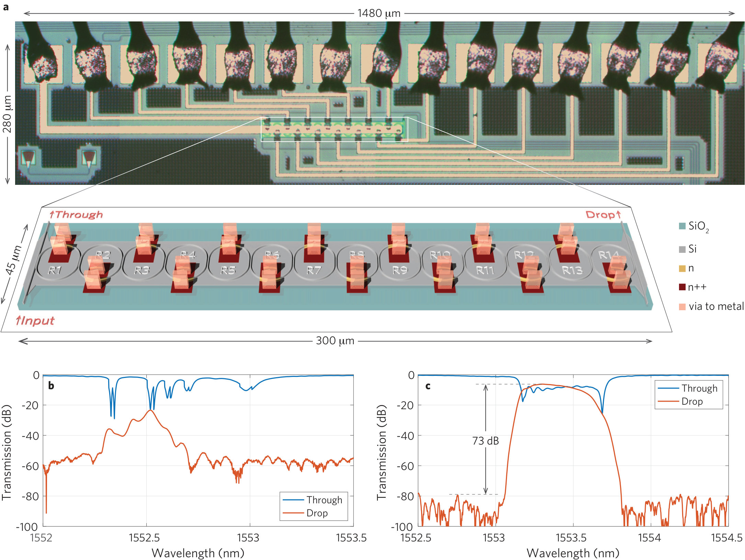Click the Si gray legend swatch

pyautogui.click(x=682, y=249)
